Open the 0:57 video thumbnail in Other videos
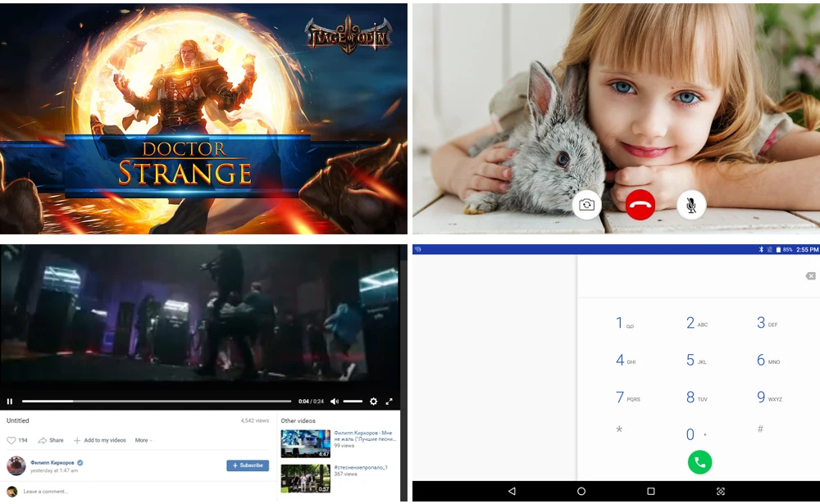820x504 pixels. coord(305,479)
